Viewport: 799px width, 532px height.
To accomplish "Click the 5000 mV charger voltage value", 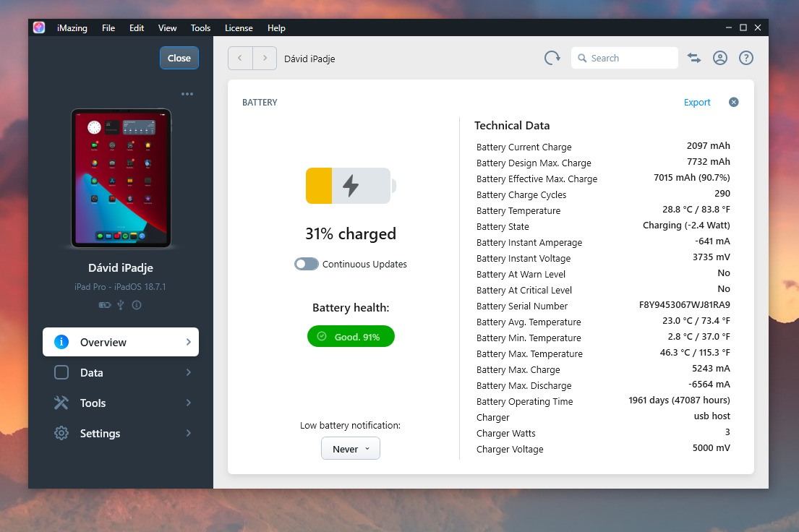I will point(711,448).
